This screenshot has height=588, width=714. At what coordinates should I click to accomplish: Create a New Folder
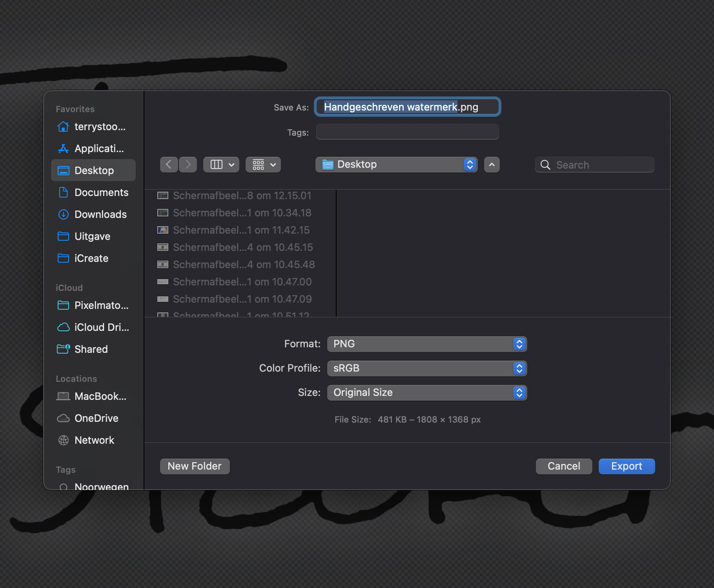tap(195, 466)
